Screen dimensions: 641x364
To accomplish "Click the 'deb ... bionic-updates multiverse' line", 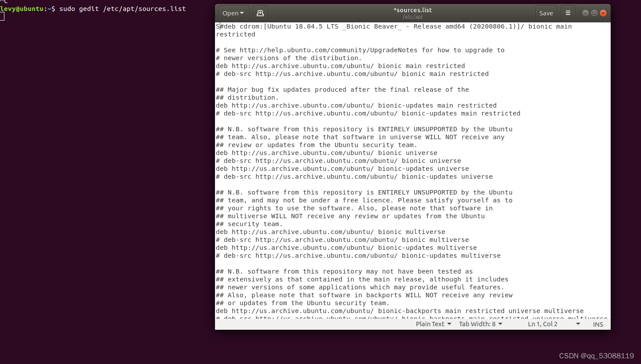I will [x=346, y=248].
